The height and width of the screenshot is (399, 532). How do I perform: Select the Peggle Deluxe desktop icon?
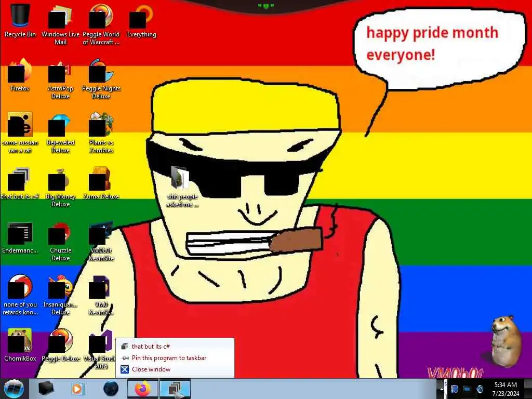(x=60, y=345)
